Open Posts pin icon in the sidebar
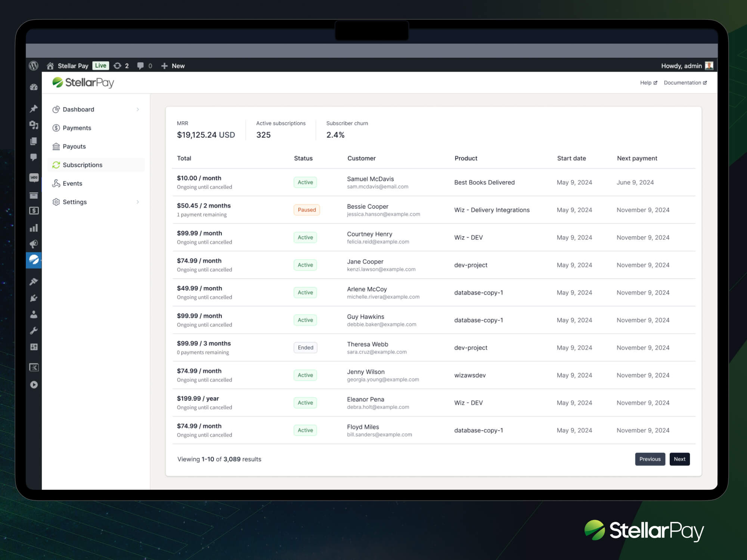 pos(34,109)
